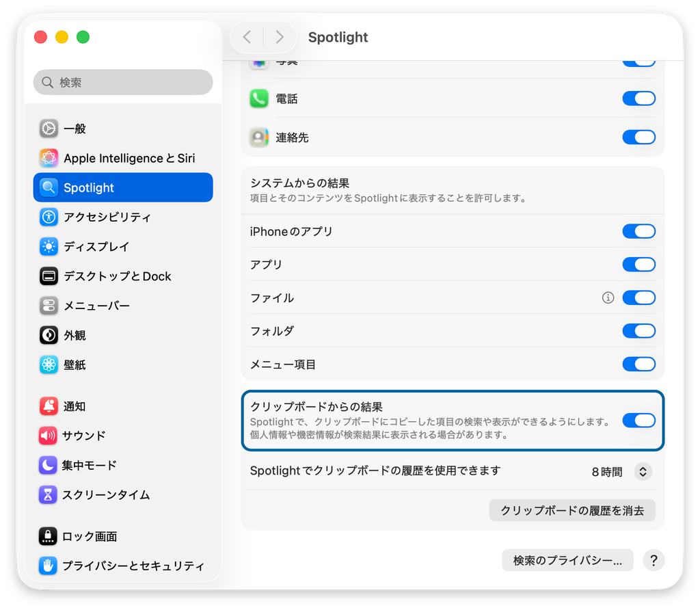The image size is (700, 610).
Task: Switch off メニュー項目 results
Action: [x=639, y=364]
